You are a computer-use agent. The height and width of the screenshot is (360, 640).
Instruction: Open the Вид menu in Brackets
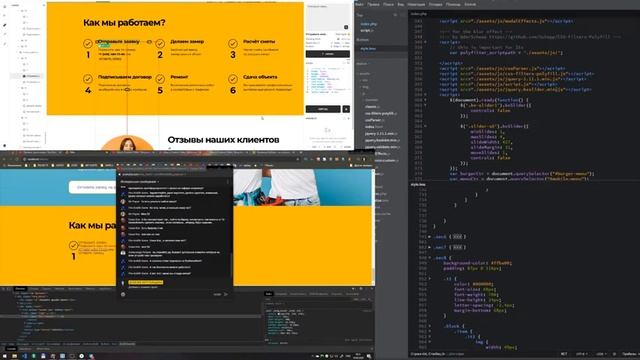pyautogui.click(x=400, y=4)
